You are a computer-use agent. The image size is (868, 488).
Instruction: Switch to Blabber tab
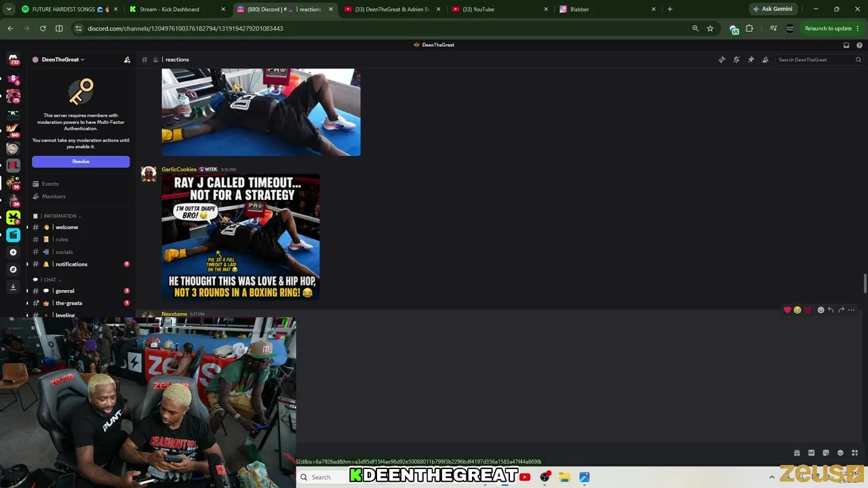click(608, 9)
